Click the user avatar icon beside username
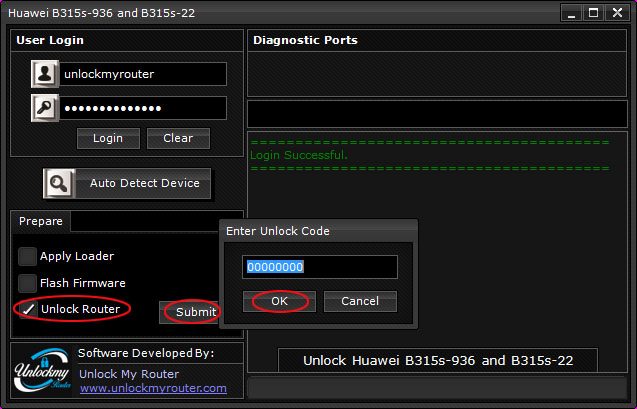 point(45,74)
